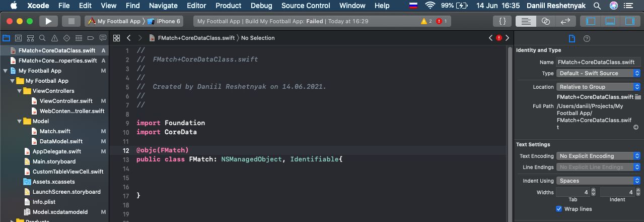Open the Edit menu
This screenshot has width=644, height=222.
pos(86,6)
